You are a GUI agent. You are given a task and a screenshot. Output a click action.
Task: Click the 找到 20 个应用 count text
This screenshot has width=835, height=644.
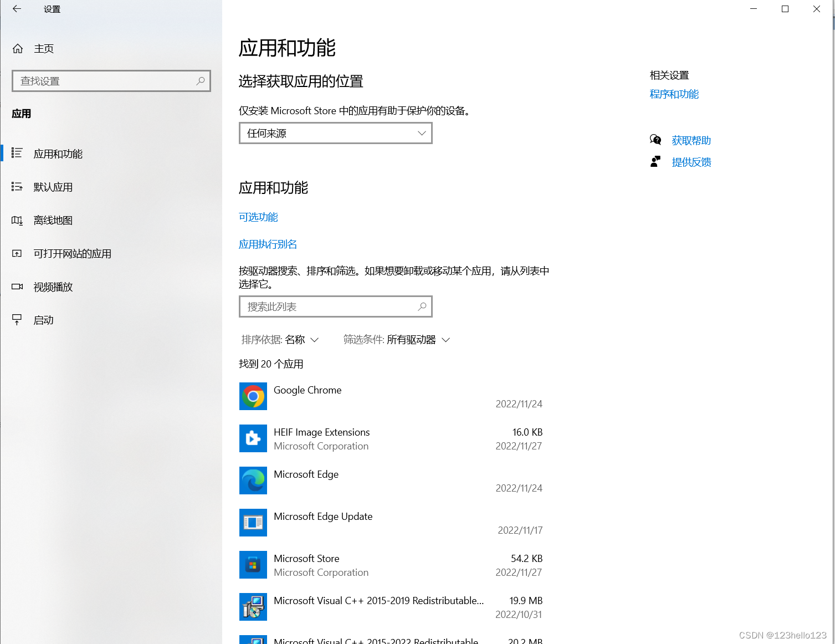point(271,364)
